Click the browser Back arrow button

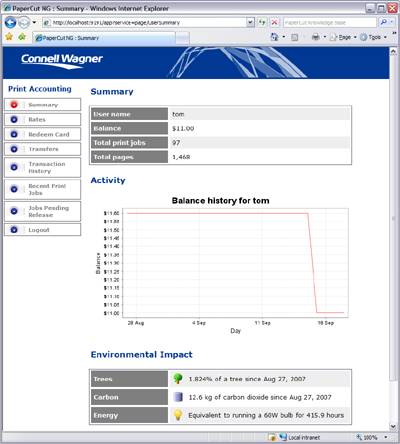(10, 23)
